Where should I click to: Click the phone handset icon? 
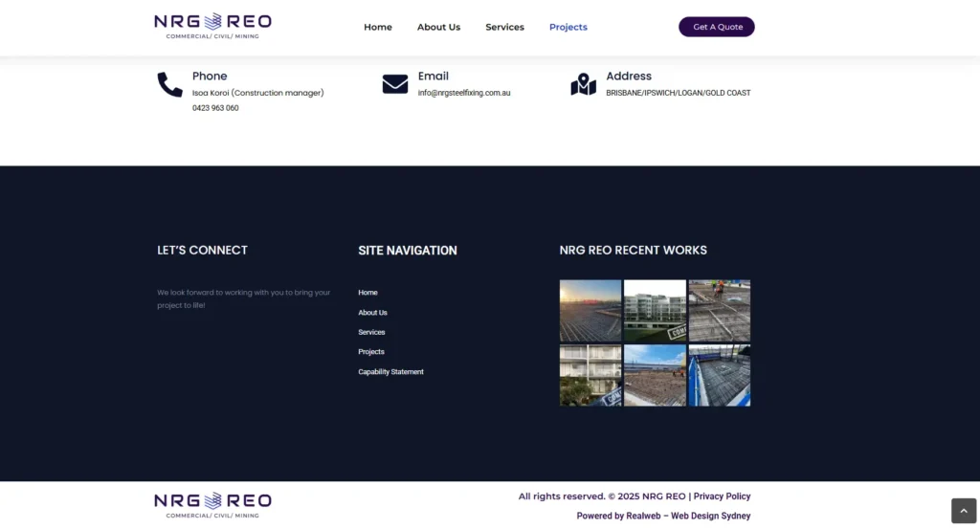[x=169, y=85]
